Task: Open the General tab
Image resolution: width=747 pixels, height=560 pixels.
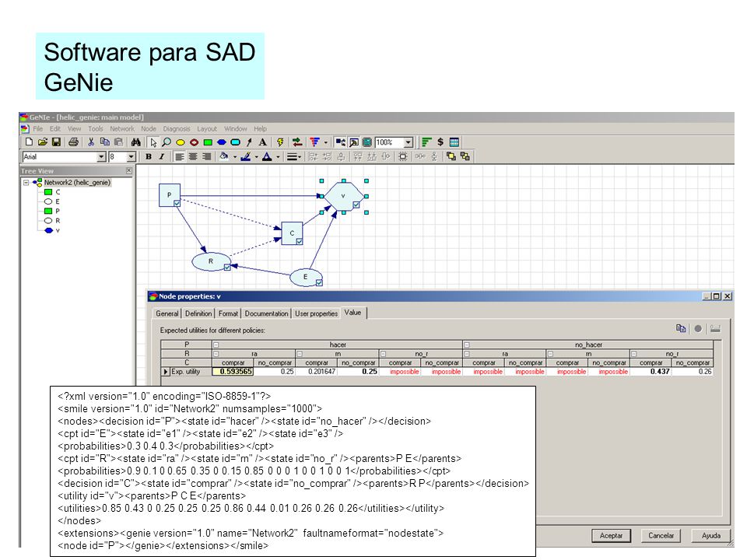Action: (167, 313)
